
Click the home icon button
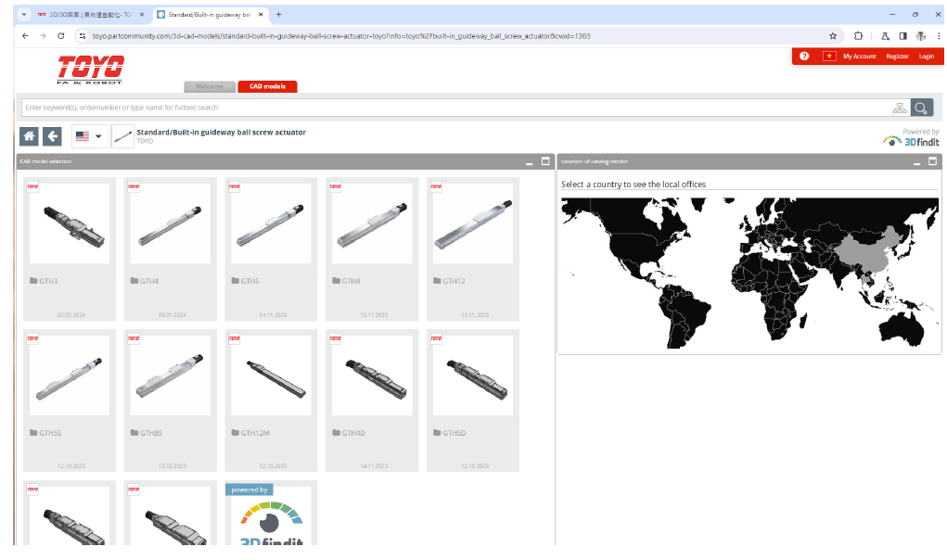point(30,136)
